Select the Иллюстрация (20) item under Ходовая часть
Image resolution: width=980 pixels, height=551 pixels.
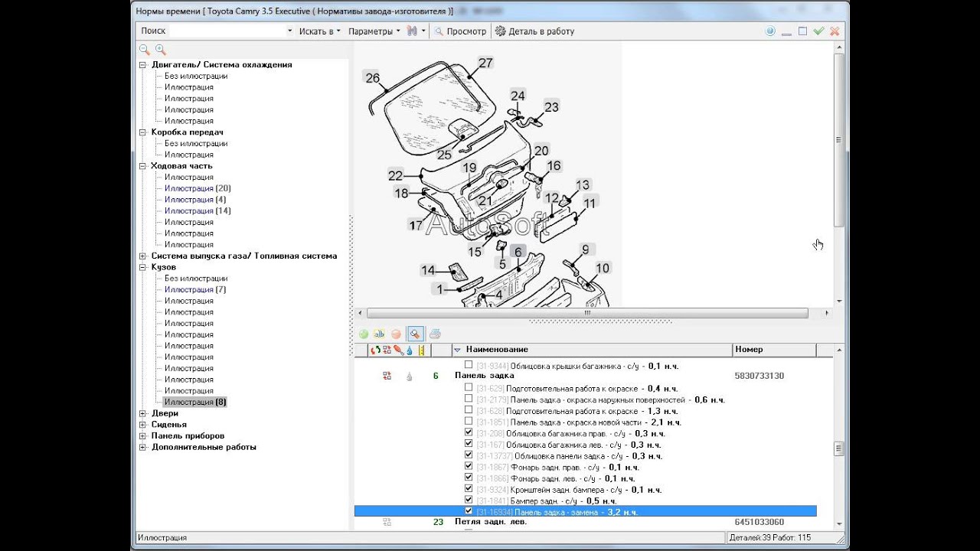click(x=198, y=188)
